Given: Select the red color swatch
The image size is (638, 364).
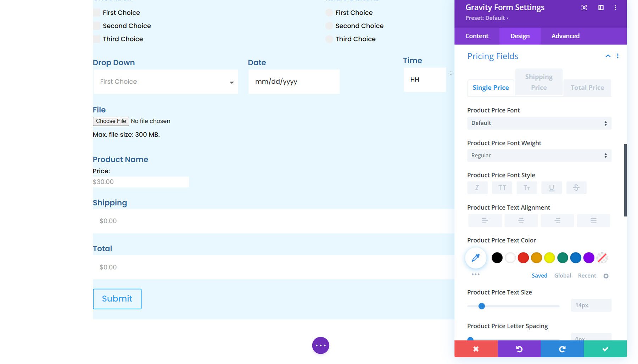Looking at the screenshot, I should 523,258.
